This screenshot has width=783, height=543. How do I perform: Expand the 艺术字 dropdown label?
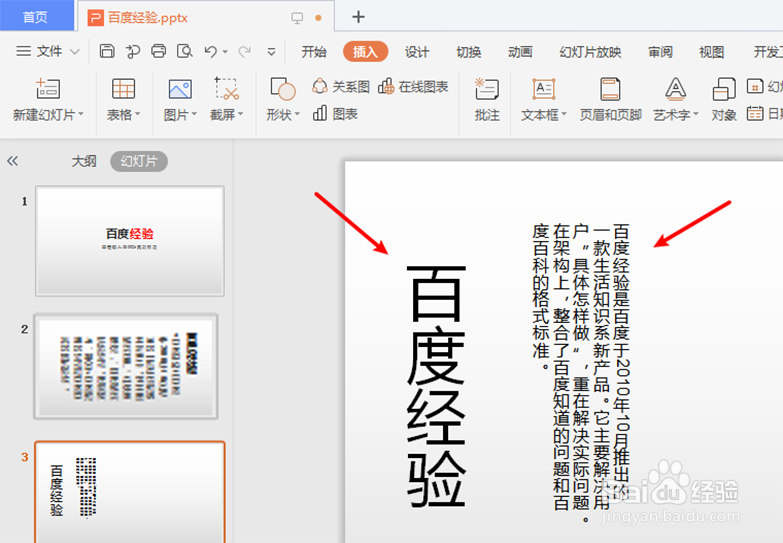pyautogui.click(x=675, y=115)
